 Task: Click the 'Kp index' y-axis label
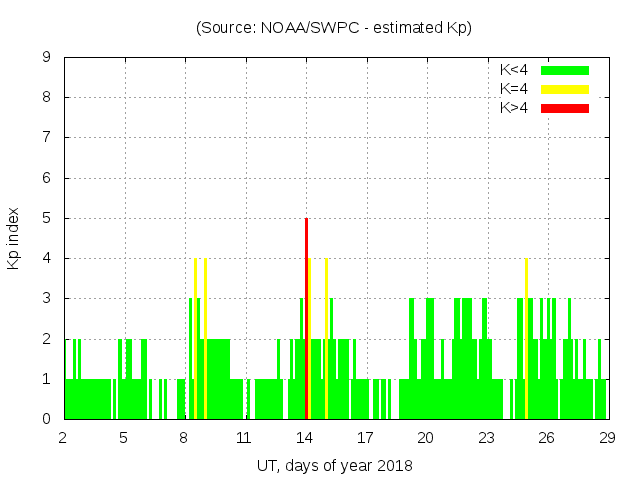click(x=14, y=238)
